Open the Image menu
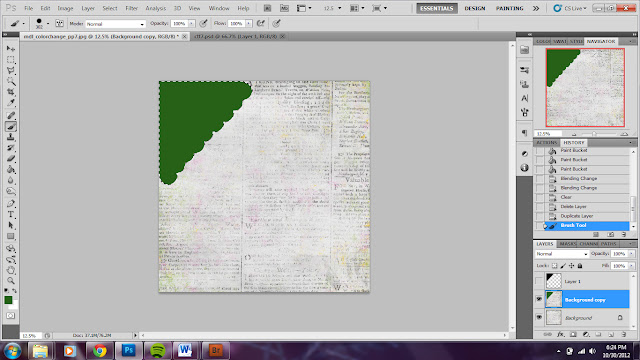The image size is (640, 360). [65, 8]
